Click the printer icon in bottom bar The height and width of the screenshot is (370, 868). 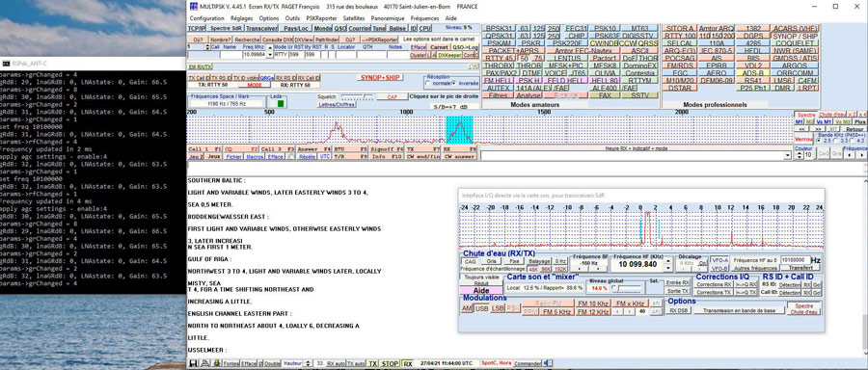[204, 363]
